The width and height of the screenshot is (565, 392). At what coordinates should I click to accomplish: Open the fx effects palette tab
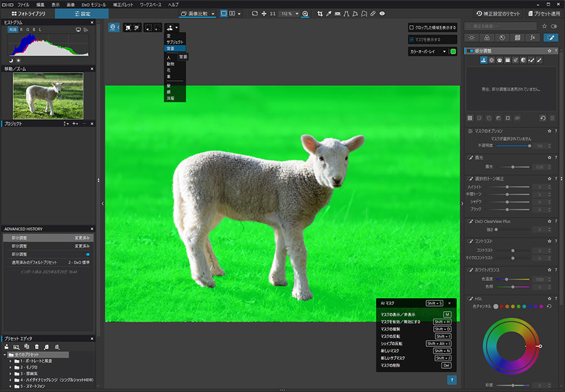pos(532,38)
